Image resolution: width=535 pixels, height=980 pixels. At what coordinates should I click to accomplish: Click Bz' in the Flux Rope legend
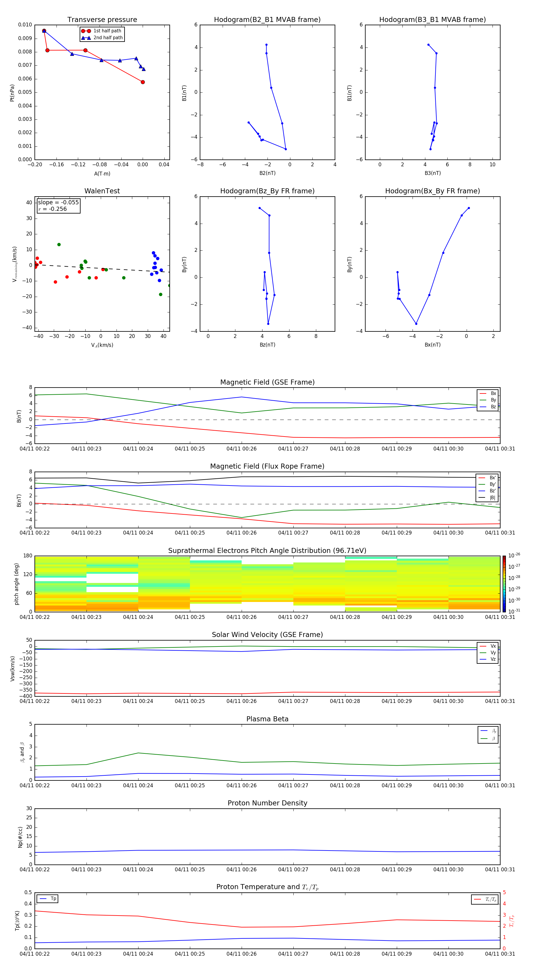click(x=487, y=491)
